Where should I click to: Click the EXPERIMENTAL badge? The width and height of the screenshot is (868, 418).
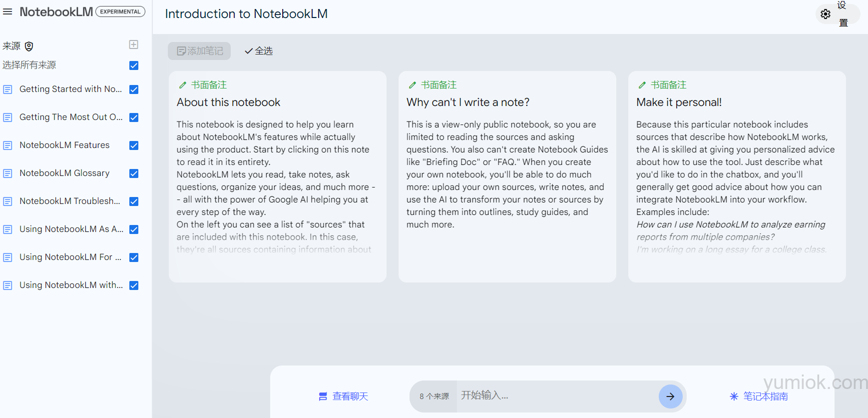point(120,11)
